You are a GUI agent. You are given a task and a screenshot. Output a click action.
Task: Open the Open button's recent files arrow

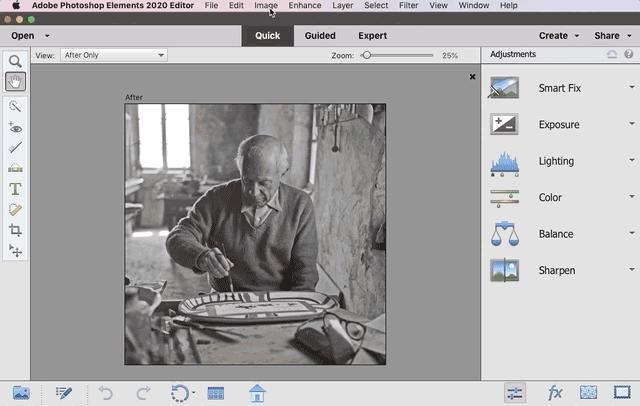pyautogui.click(x=47, y=36)
